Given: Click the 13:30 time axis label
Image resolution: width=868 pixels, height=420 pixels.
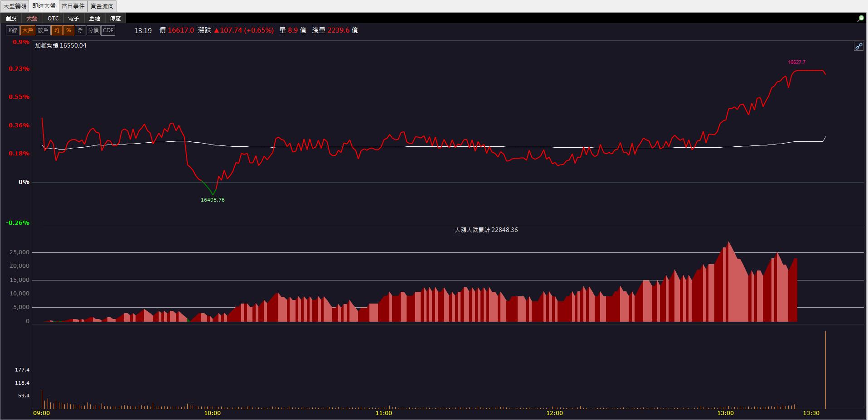Looking at the screenshot, I should pyautogui.click(x=811, y=413).
